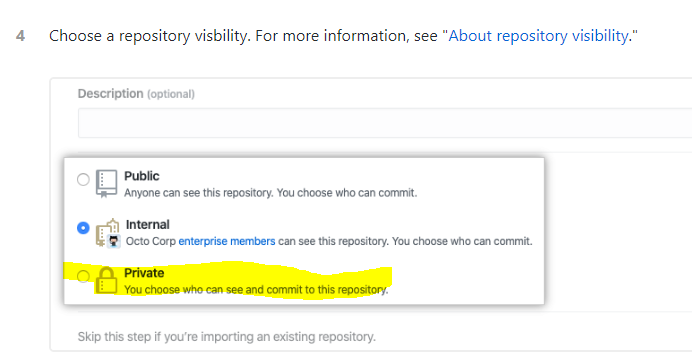Click the Octo Corp octocat avatar icon
Image resolution: width=692 pixels, height=363 pixels.
(114, 241)
